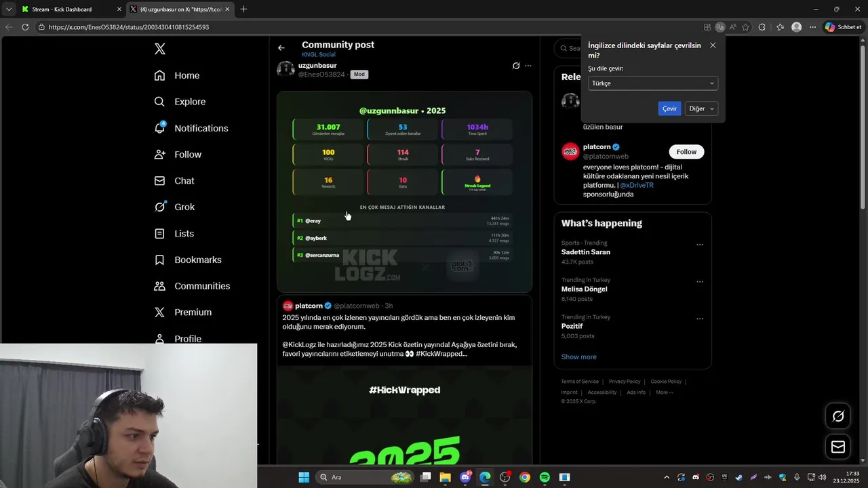Image resolution: width=868 pixels, height=488 pixels.
Task: Click Show more under What's happening
Action: coord(578,357)
